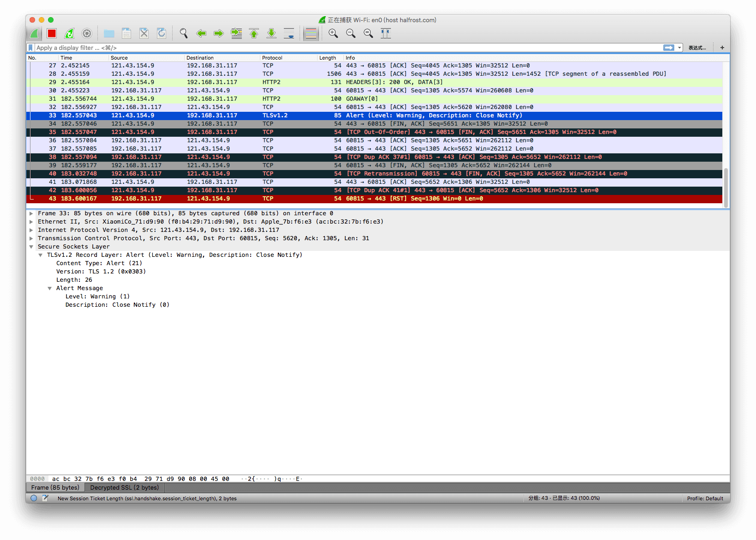Click Profile: Default in status bar
Screen dimensions: 756x540
click(x=705, y=498)
